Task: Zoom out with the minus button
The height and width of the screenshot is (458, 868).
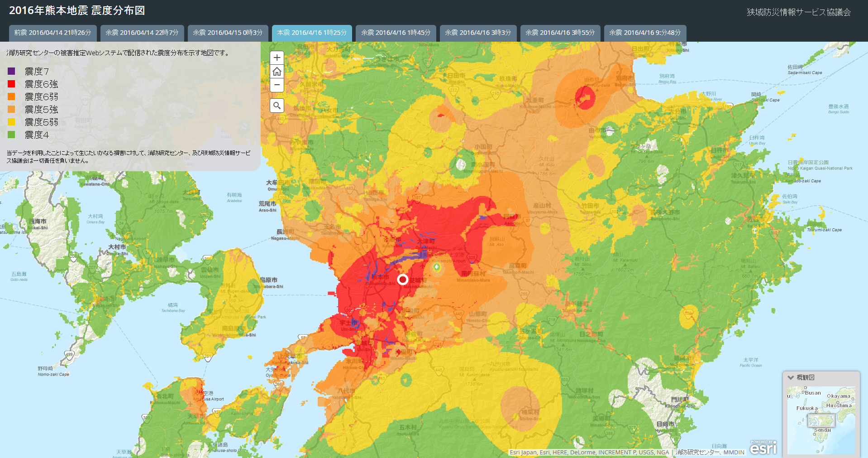Action: coord(277,85)
